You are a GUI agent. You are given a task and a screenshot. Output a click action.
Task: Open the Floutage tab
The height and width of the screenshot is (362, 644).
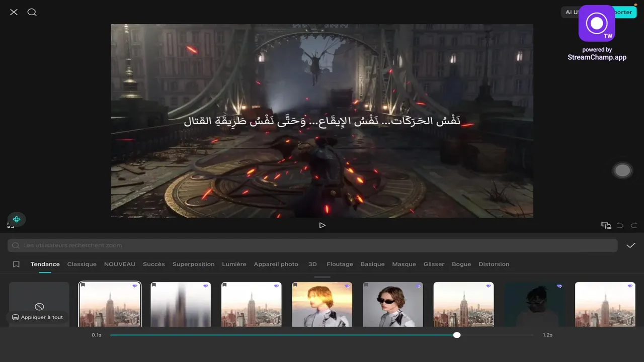pos(340,264)
